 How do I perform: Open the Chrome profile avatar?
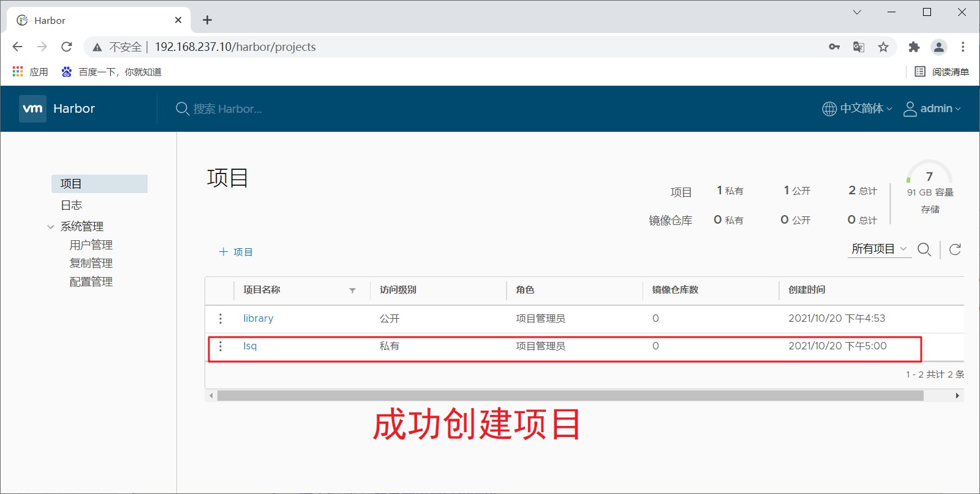pyautogui.click(x=938, y=47)
